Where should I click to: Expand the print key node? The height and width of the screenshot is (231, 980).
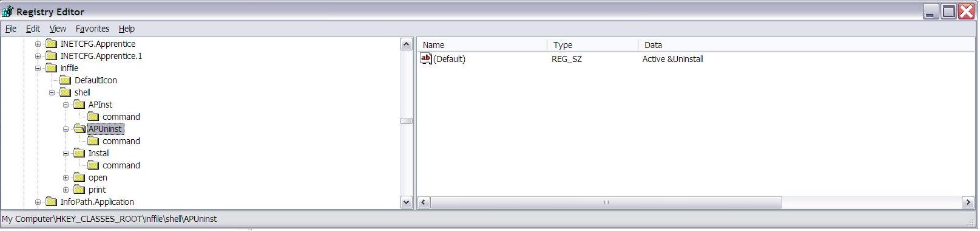click(66, 190)
